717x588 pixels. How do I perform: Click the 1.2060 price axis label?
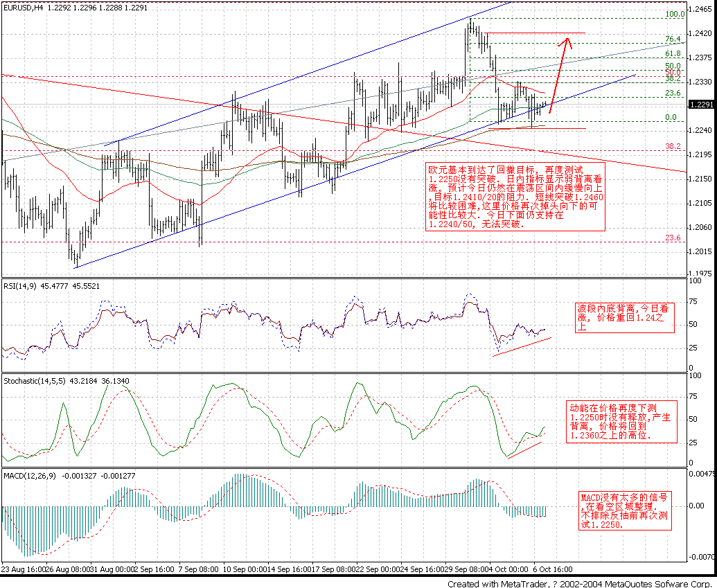[702, 227]
